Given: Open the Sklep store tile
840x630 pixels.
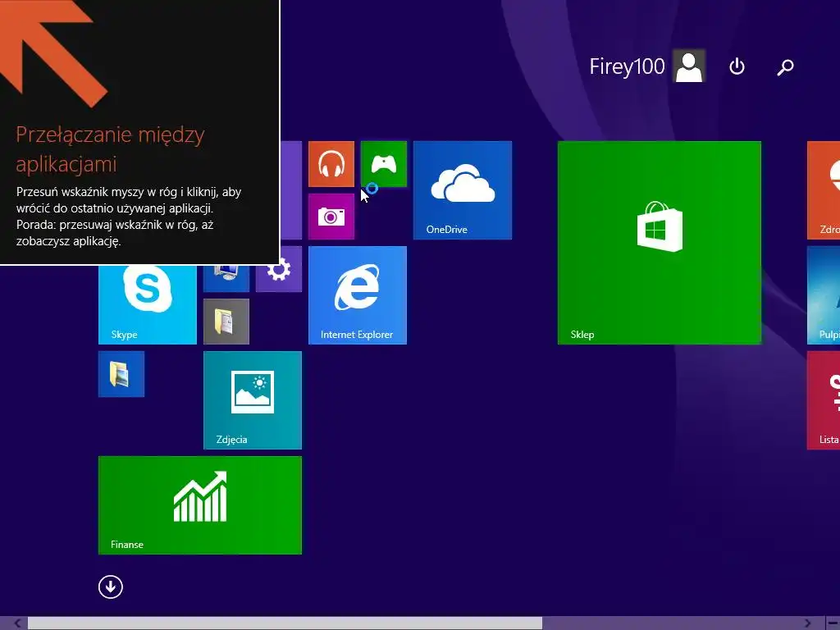Looking at the screenshot, I should point(659,243).
